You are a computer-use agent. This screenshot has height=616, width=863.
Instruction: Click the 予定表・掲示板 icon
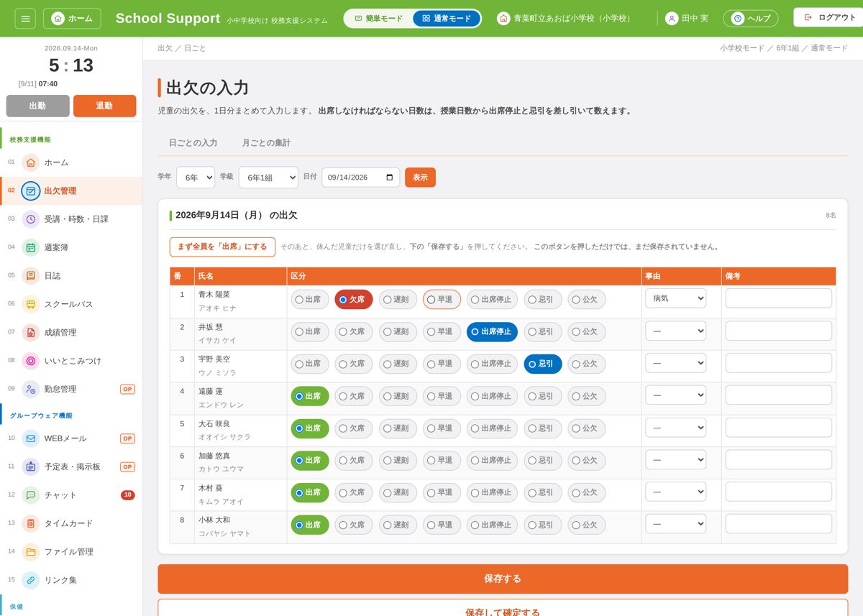point(30,466)
